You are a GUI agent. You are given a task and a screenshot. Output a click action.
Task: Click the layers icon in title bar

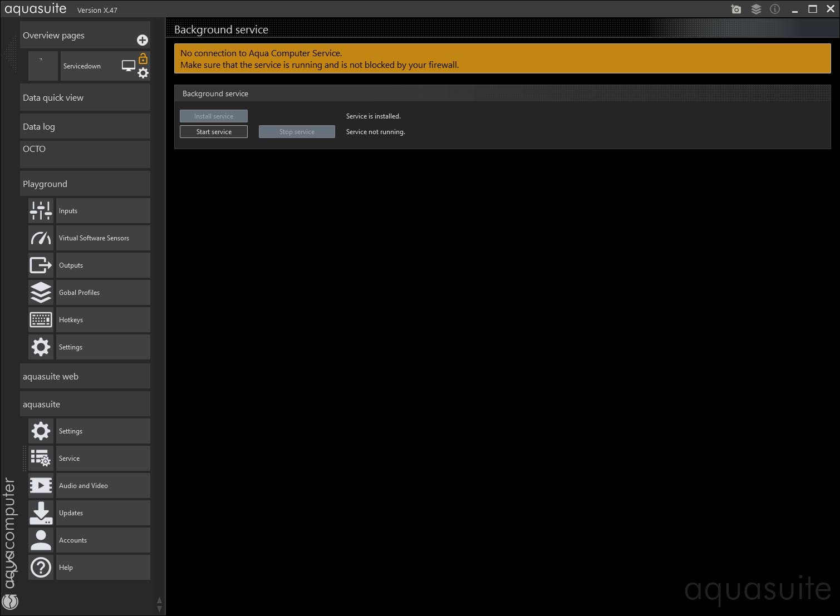[x=756, y=9]
